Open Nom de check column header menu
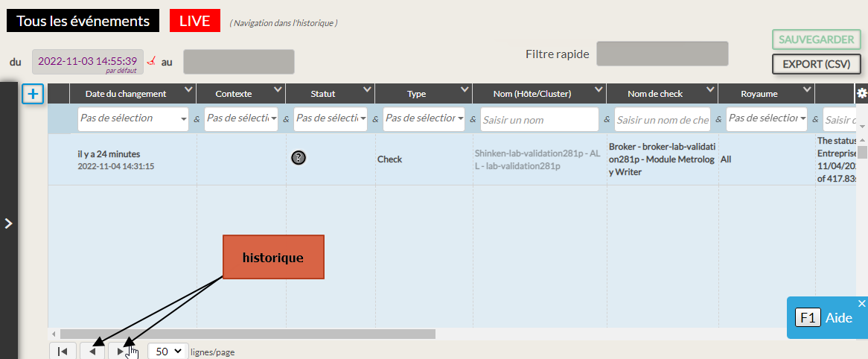868x359 pixels. tap(709, 90)
